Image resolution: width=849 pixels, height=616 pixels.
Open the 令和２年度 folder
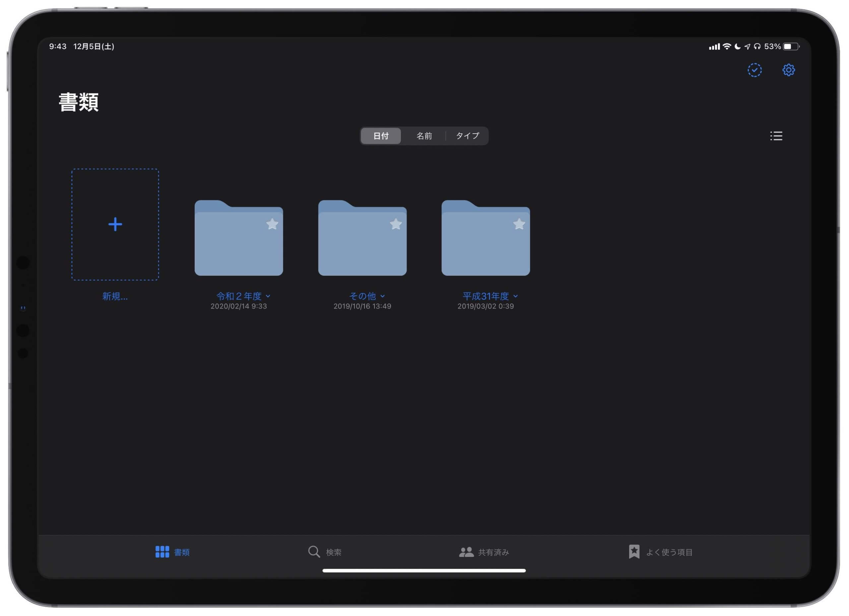239,238
